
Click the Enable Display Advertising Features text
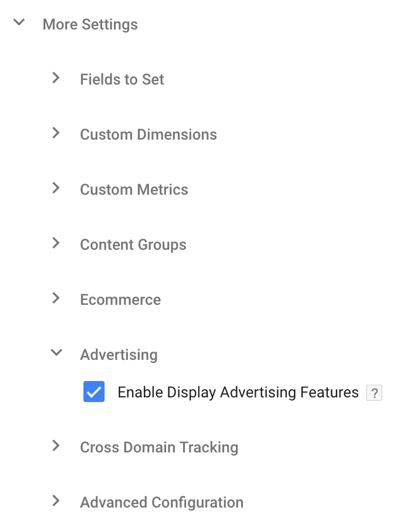click(x=238, y=392)
